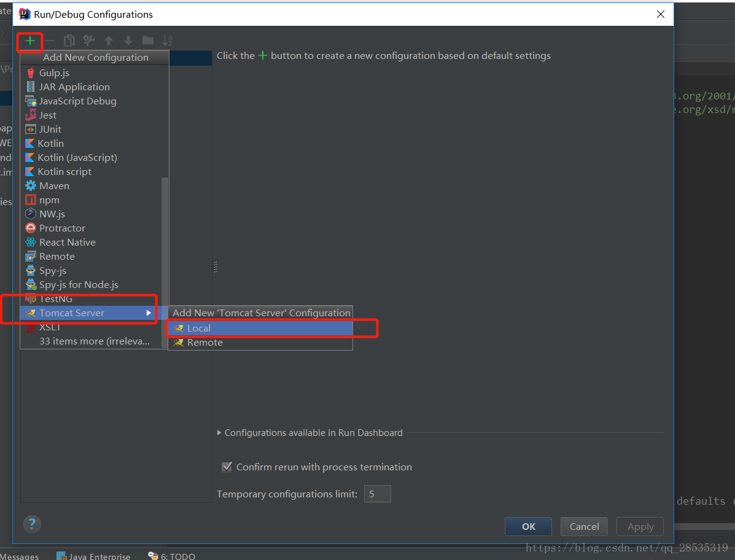The width and height of the screenshot is (735, 560).
Task: Choose Local Tomcat Server configuration
Action: tap(260, 329)
